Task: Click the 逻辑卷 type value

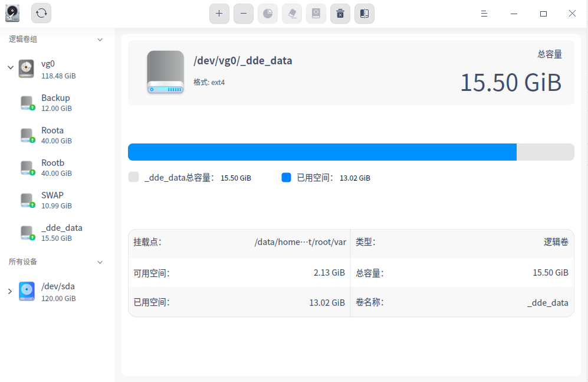Action: pyautogui.click(x=556, y=242)
